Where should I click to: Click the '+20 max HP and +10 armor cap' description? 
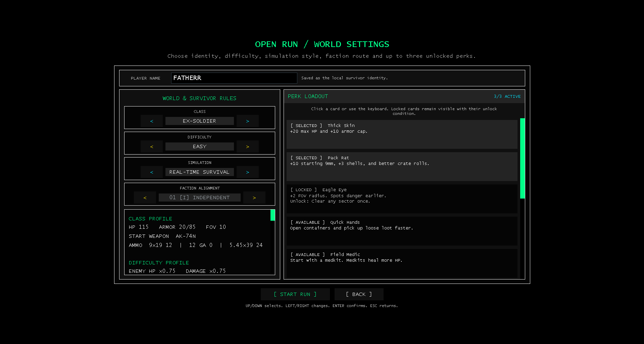[x=329, y=131]
